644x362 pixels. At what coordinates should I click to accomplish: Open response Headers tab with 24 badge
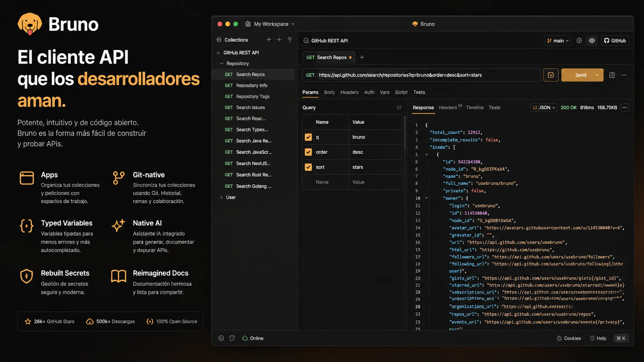[x=450, y=107]
